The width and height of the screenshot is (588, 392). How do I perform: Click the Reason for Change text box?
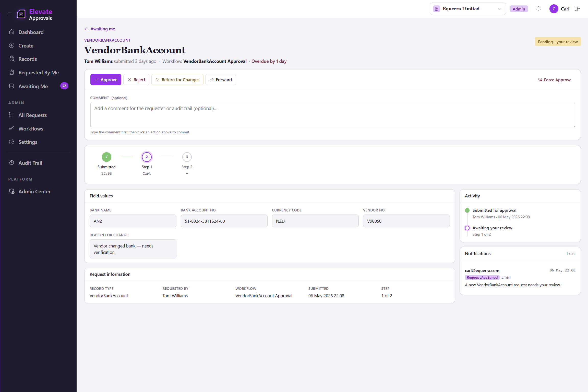pyautogui.click(x=133, y=249)
